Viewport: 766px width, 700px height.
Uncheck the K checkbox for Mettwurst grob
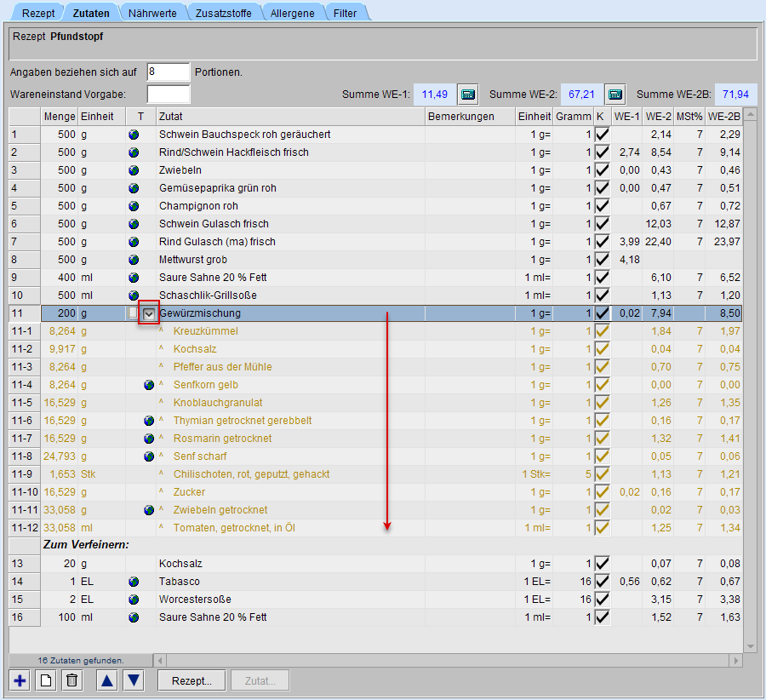(x=602, y=260)
